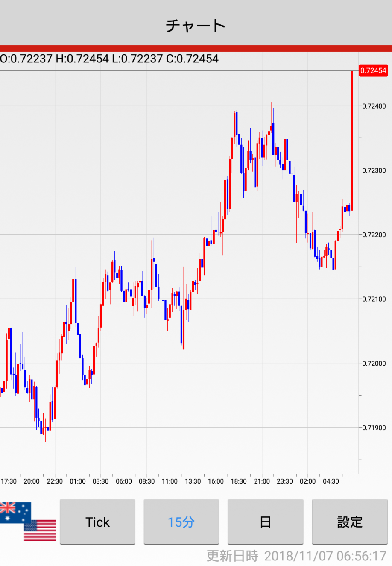Tap the 22:30 time axis label
Screen dimensions: 392x566
tap(54, 481)
